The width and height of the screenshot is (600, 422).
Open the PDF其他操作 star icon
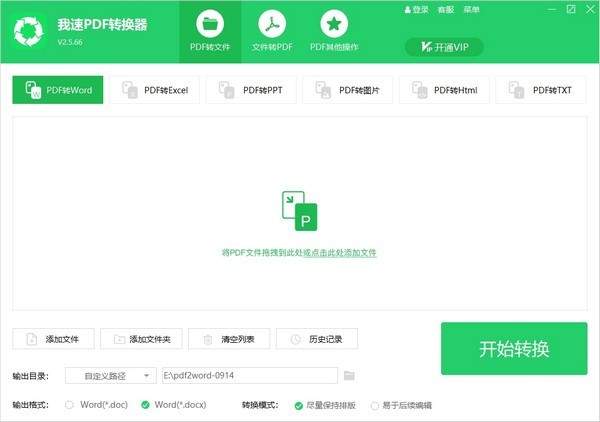click(334, 24)
